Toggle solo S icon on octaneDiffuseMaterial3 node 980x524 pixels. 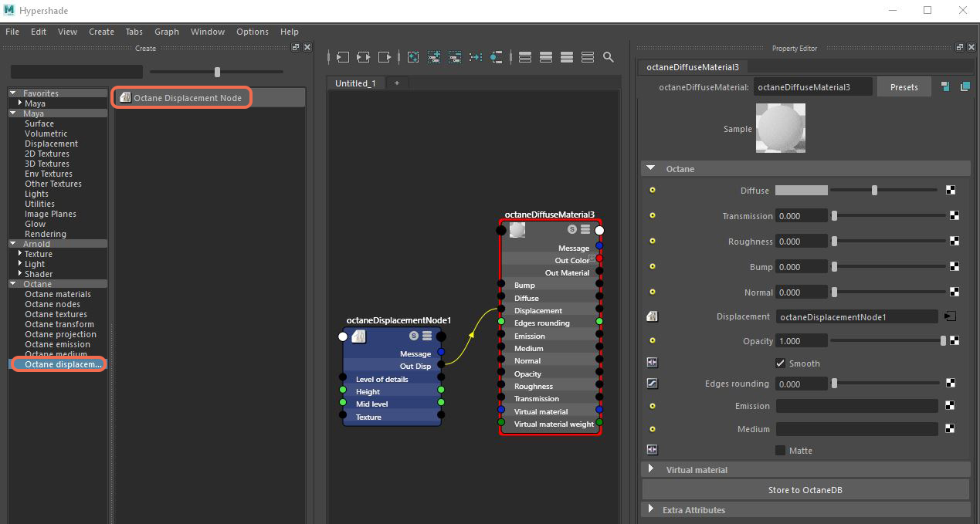click(x=572, y=229)
